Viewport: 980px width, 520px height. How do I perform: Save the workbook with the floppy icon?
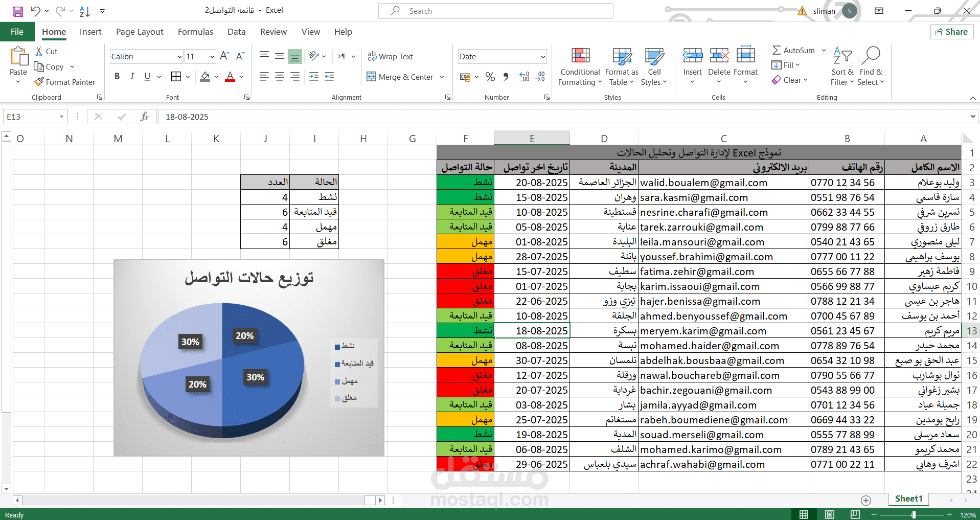pyautogui.click(x=18, y=11)
